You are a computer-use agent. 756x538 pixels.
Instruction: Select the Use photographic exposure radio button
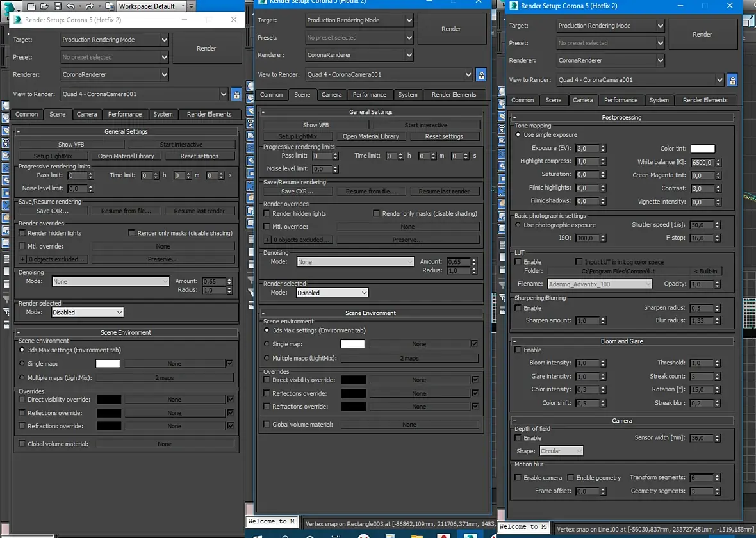[x=518, y=225]
